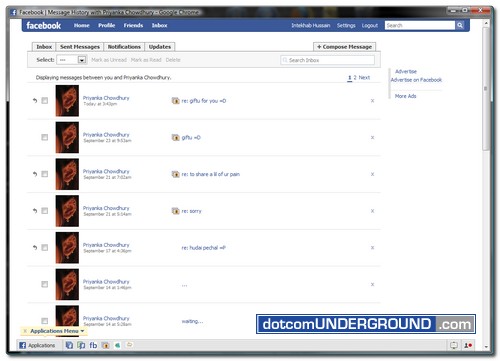
Task: Click the 'fb' app icon in bottom bar
Action: pos(93,345)
